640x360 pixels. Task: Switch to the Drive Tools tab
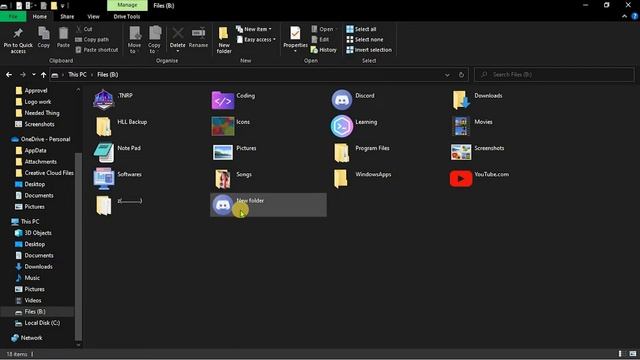(127, 17)
